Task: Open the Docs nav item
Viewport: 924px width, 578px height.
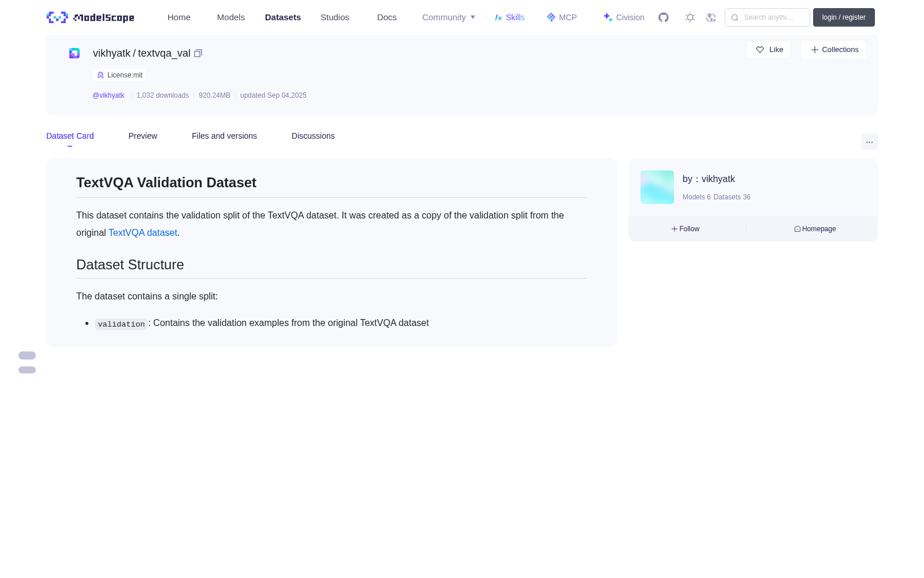Action: tap(387, 17)
